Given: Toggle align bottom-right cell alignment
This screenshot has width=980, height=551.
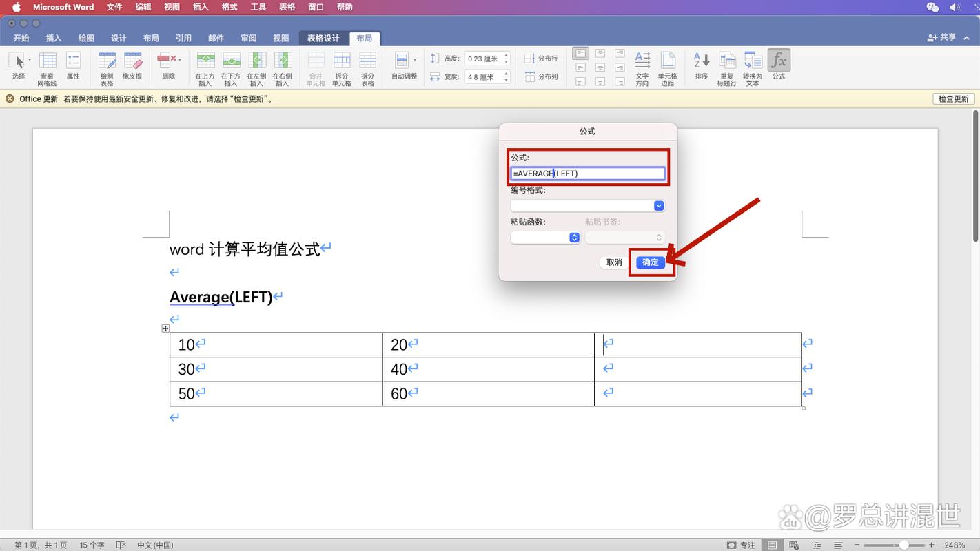Looking at the screenshot, I should click(x=620, y=81).
